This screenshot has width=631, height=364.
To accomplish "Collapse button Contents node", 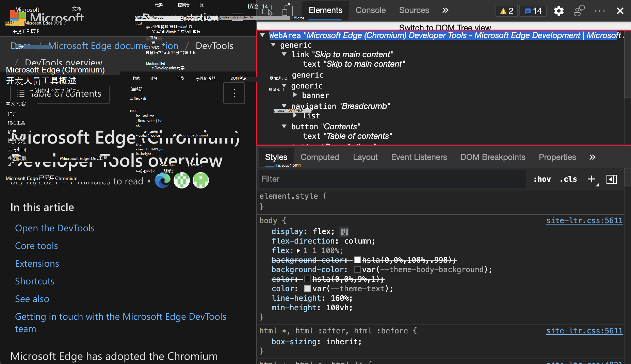I will (284, 126).
